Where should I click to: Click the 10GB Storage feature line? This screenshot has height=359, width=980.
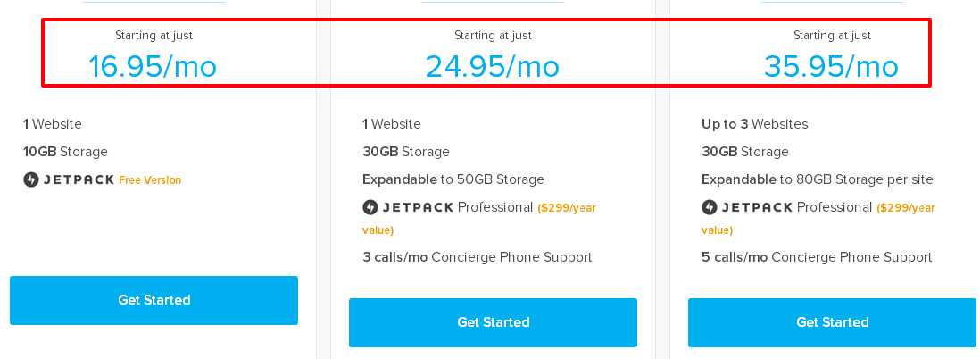click(66, 152)
